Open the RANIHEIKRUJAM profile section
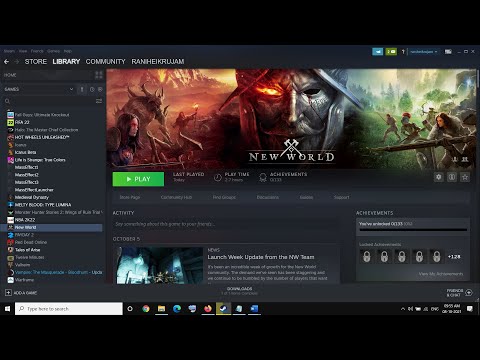Image resolution: width=480 pixels, height=360 pixels. (x=158, y=62)
